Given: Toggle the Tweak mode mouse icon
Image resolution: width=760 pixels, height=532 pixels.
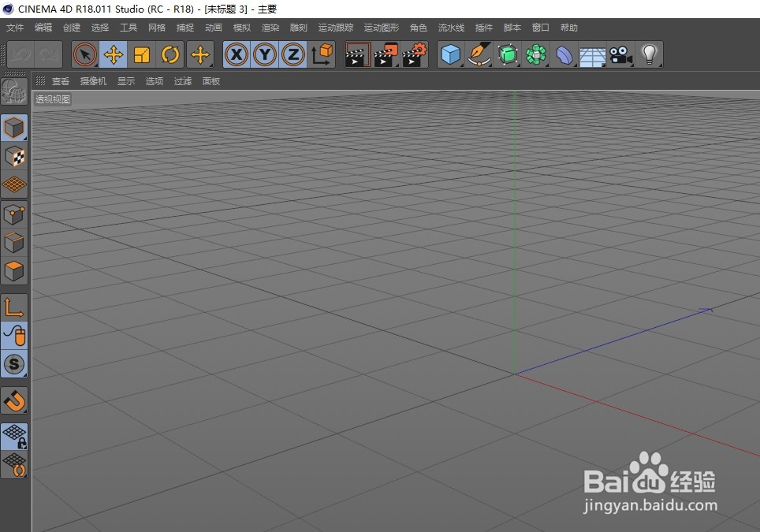Looking at the screenshot, I should click(x=14, y=335).
